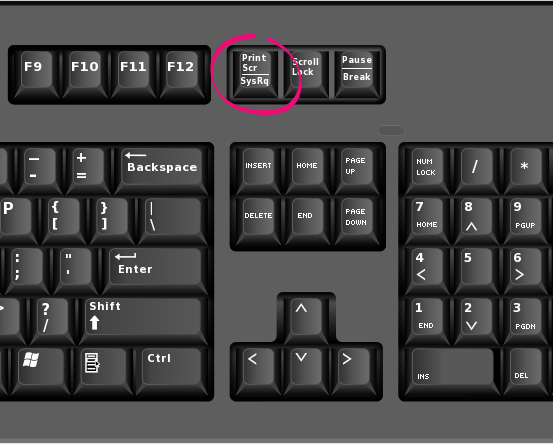Click the Home key in navigation cluster
The image size is (553, 444).
click(307, 171)
